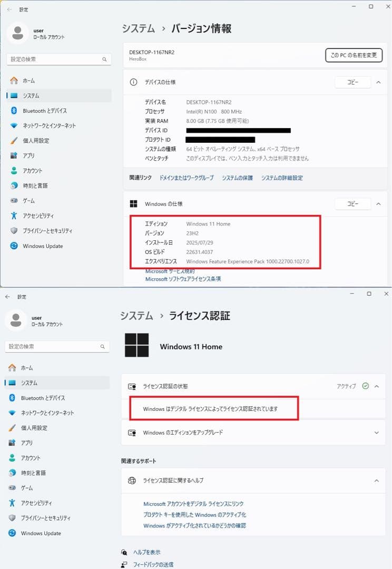Screen dimensions: 392x569
Task: Click System monitor icon in top window sidebar
Action: pos(14,95)
